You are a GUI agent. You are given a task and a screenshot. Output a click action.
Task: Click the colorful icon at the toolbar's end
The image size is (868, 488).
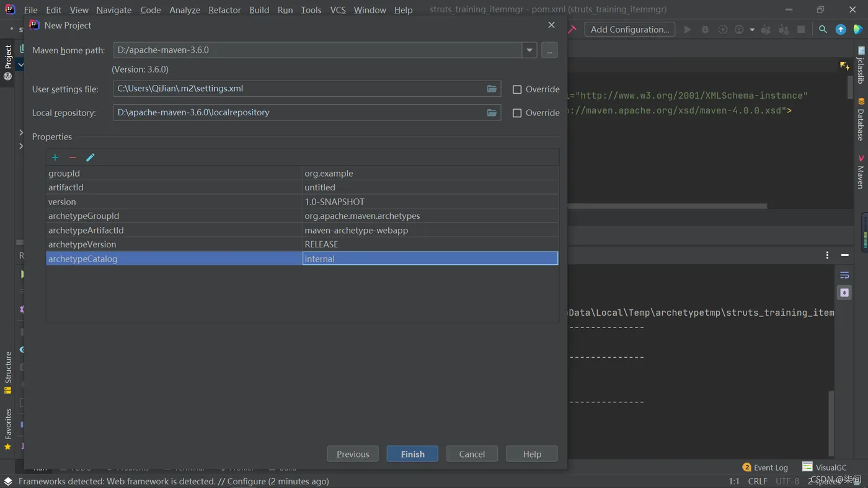858,29
